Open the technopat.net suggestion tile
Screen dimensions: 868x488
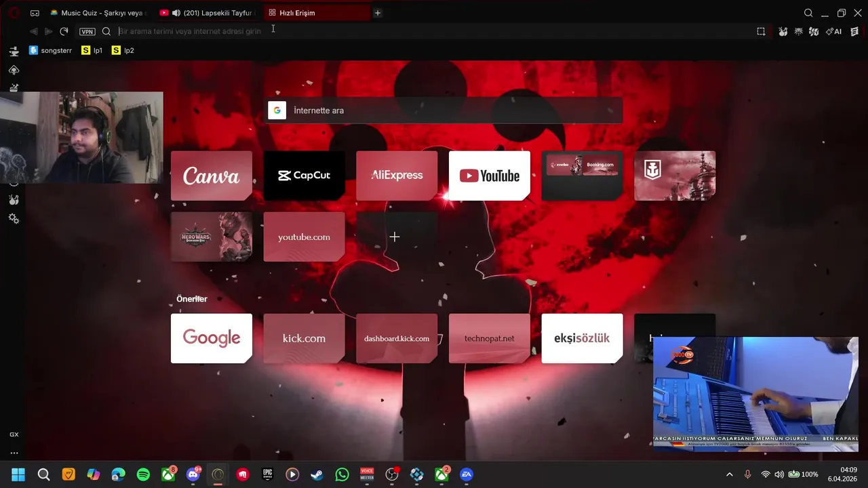tap(490, 338)
